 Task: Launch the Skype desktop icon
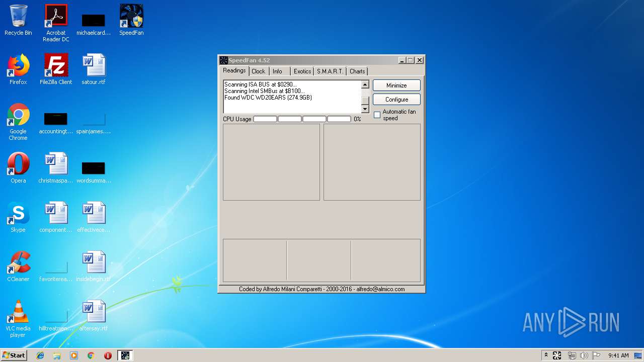tap(18, 217)
